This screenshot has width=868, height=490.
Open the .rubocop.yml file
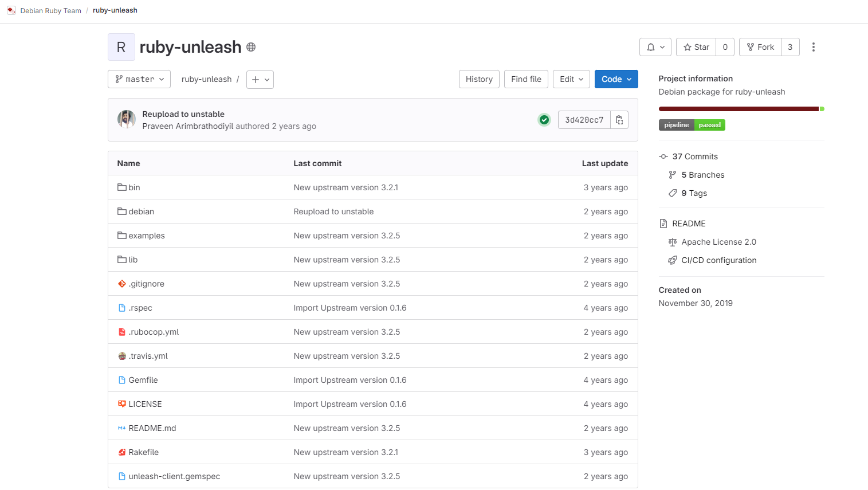154,332
